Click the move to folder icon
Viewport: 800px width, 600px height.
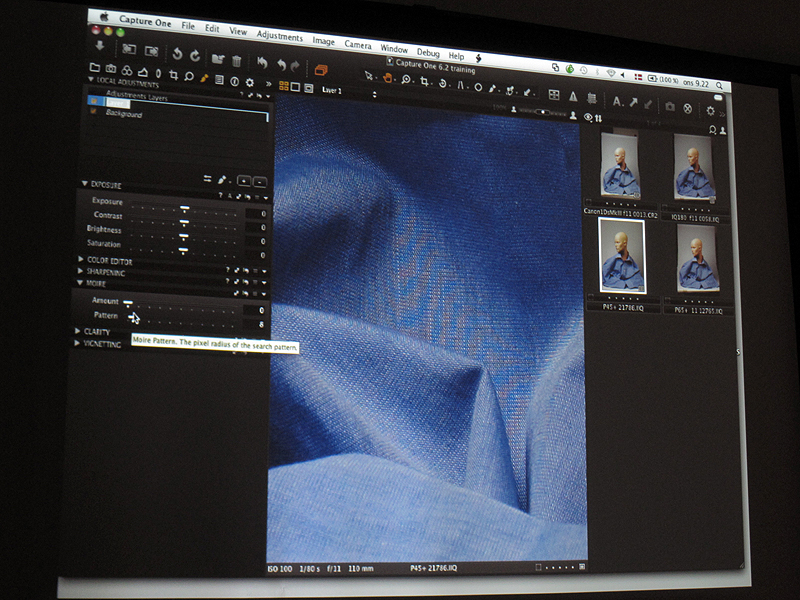[218, 59]
